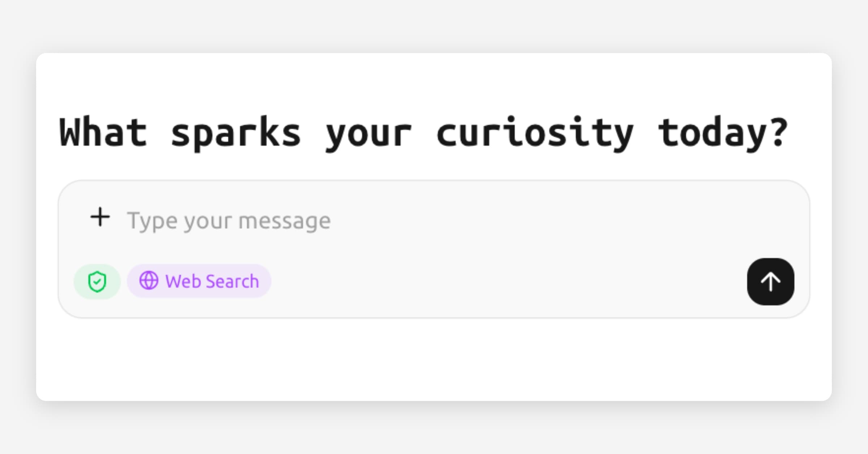Toggle the green shield protection mode
The width and height of the screenshot is (868, 454).
[97, 281]
